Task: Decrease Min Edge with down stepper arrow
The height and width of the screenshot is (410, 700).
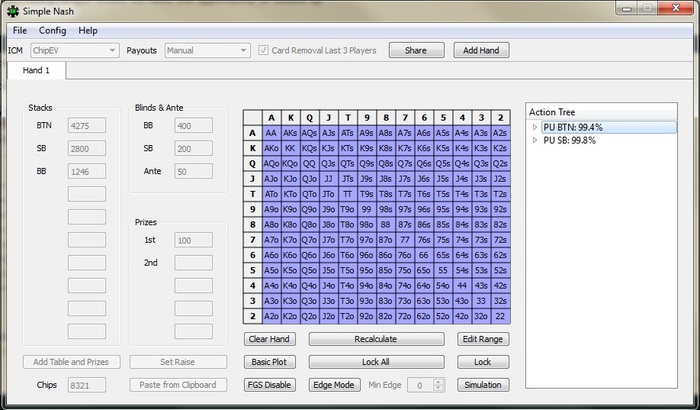Action: [x=439, y=389]
